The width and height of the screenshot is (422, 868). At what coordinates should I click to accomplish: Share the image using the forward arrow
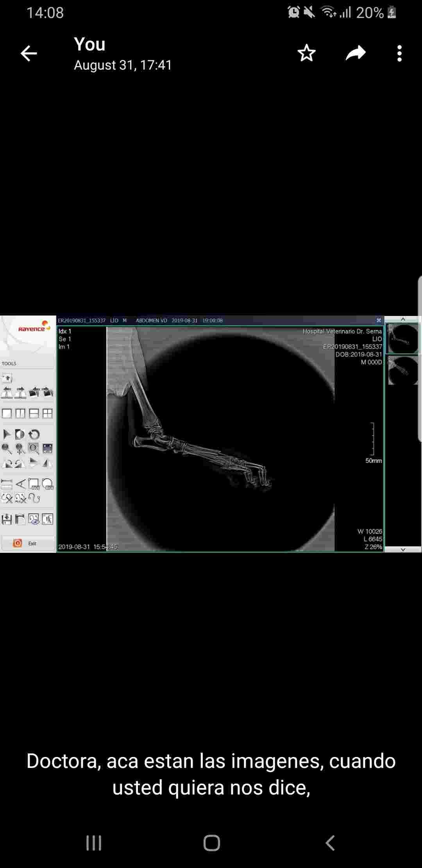(356, 53)
